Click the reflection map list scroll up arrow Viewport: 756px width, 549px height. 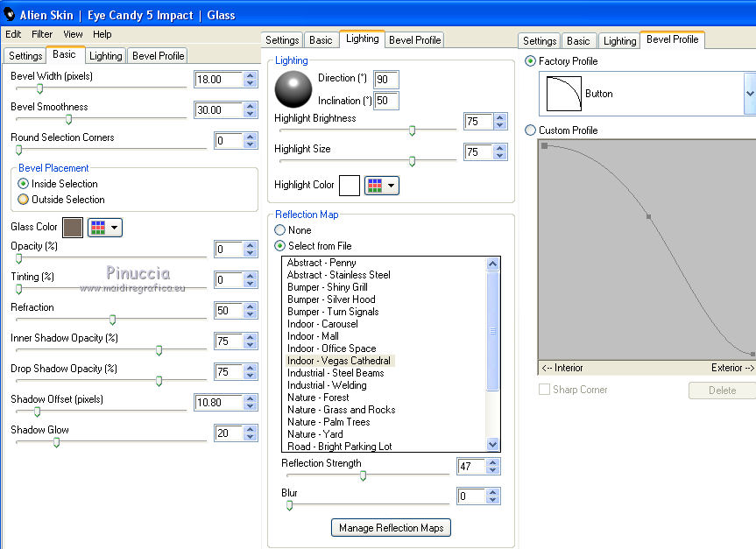pos(492,264)
